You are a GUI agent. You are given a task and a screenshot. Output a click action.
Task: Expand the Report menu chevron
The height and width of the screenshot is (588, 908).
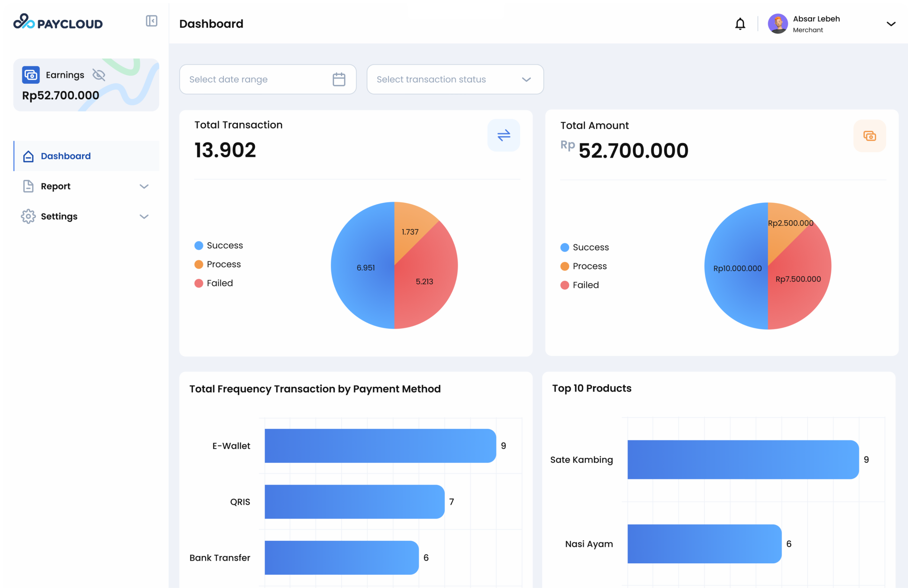144,186
